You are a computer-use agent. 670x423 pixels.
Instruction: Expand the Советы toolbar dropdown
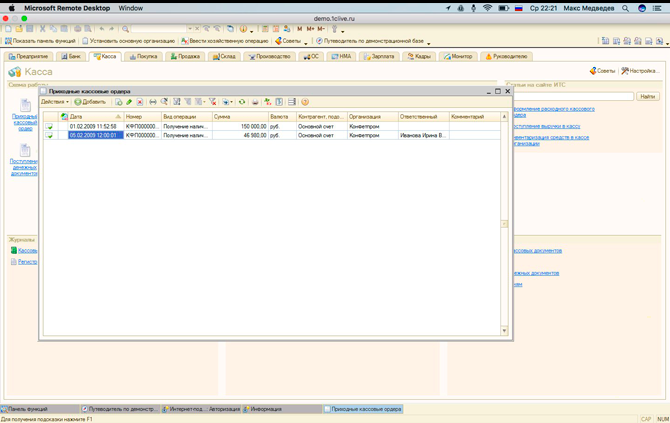coord(306,42)
